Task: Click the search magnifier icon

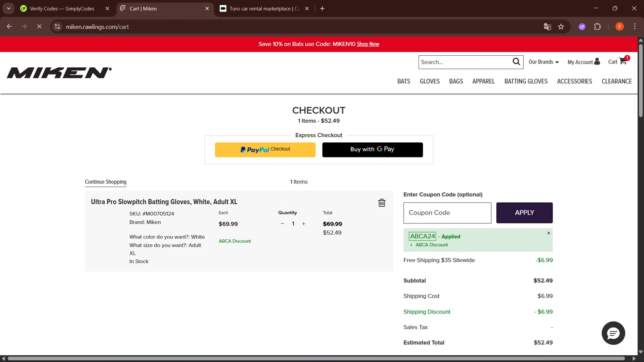Action: tap(516, 62)
